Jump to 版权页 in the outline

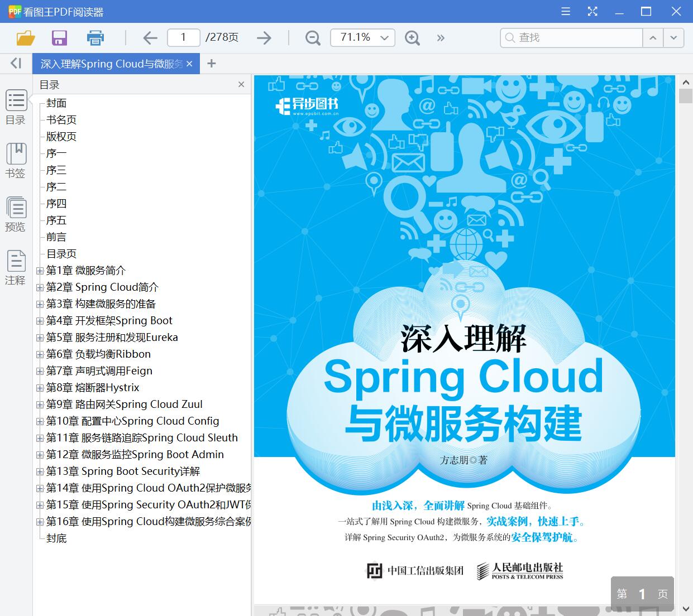(61, 137)
